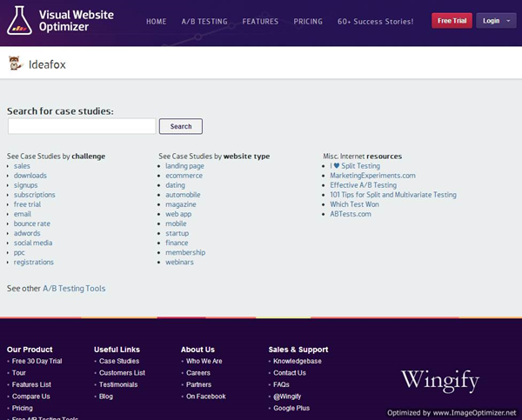The width and height of the screenshot is (522, 420).
Task: Click the Ideafox fox mascot icon
Action: click(15, 63)
